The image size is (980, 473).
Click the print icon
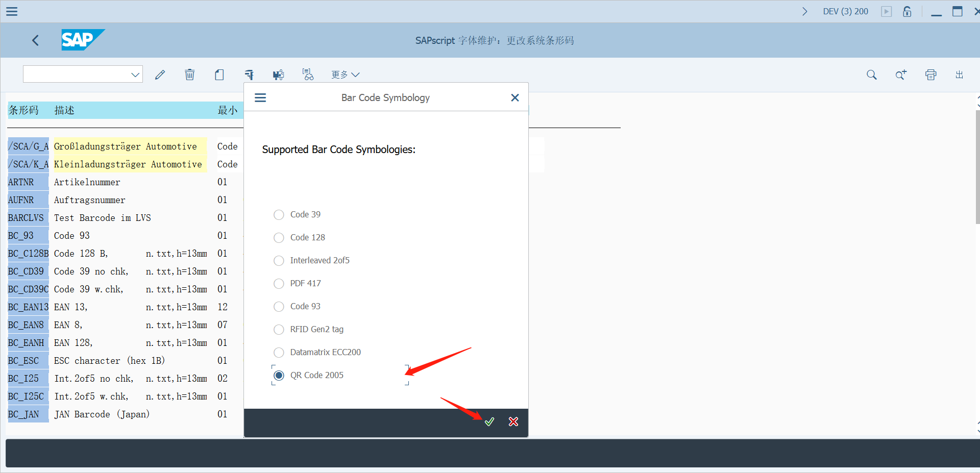930,75
